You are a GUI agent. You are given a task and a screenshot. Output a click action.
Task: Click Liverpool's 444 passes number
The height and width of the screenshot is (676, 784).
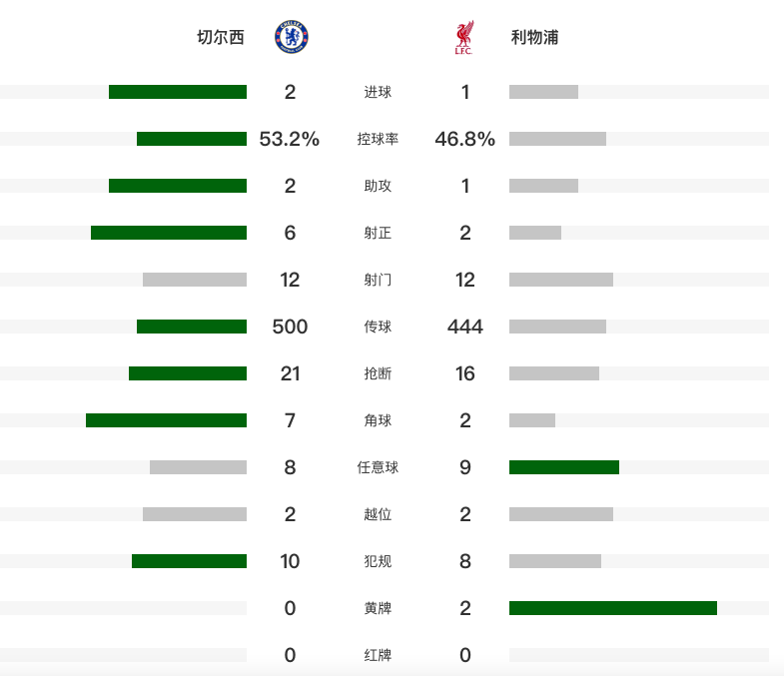tap(465, 327)
